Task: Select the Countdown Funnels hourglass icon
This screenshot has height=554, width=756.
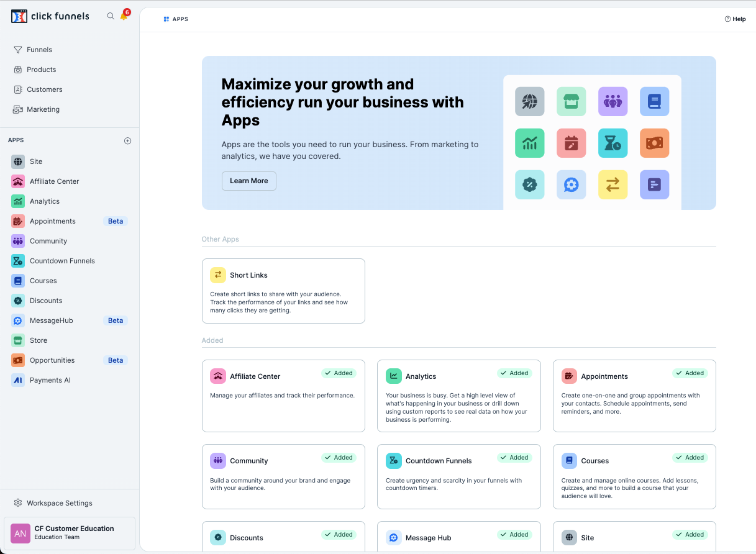Action: pyautogui.click(x=17, y=260)
